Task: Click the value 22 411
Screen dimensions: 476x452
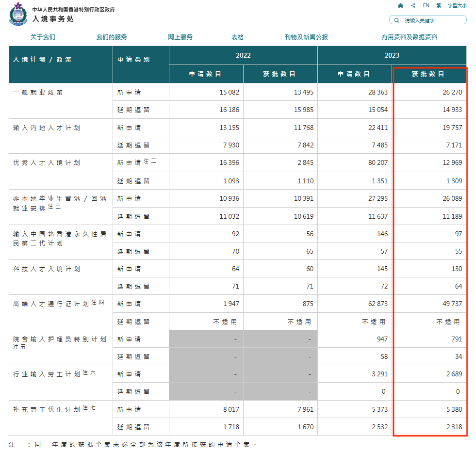Action: pos(378,128)
